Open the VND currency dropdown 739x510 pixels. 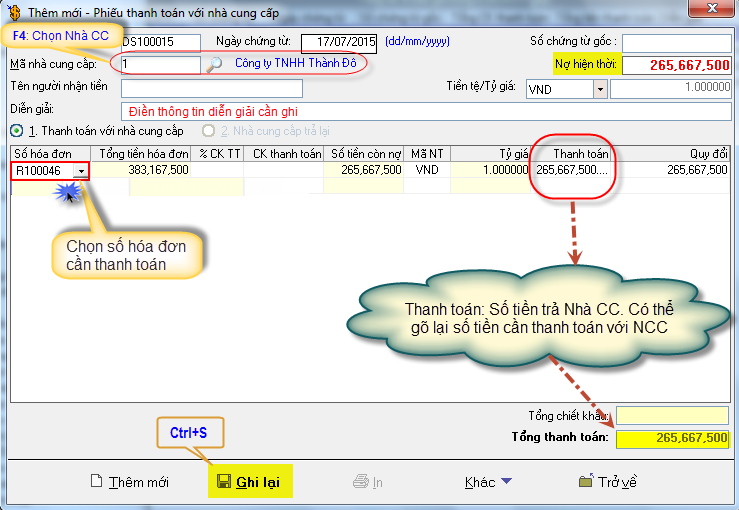[600, 89]
